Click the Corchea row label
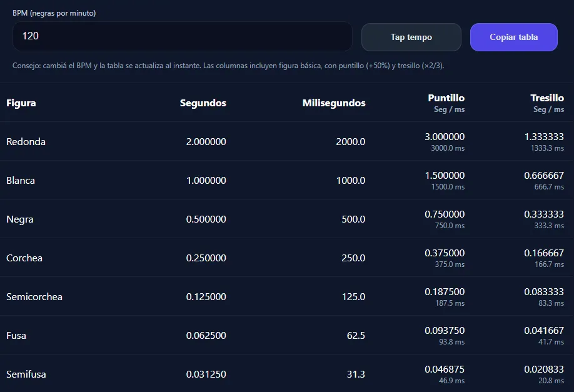Screen dimensions: 574x392 pos(24,258)
